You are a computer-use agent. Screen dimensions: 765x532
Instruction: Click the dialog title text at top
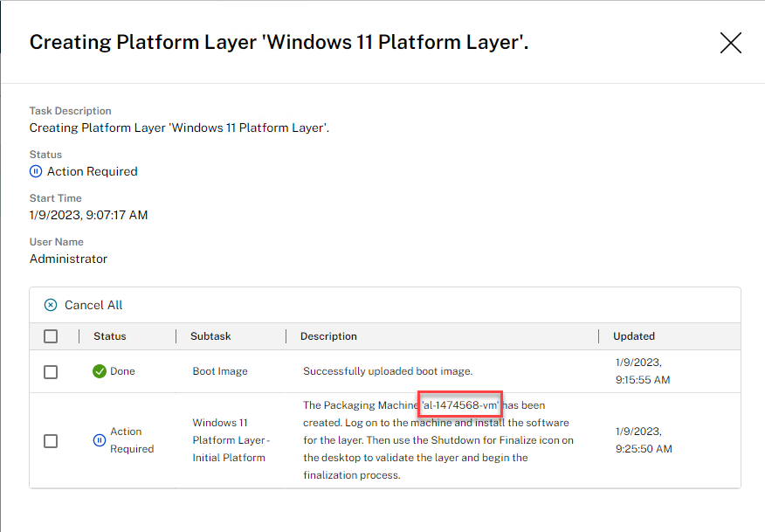tap(279, 43)
